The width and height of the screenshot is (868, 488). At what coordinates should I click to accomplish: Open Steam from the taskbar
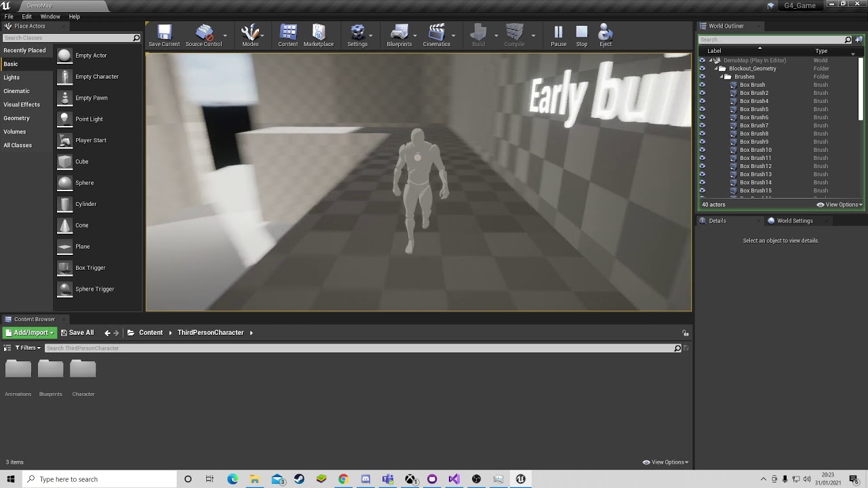[x=299, y=479]
